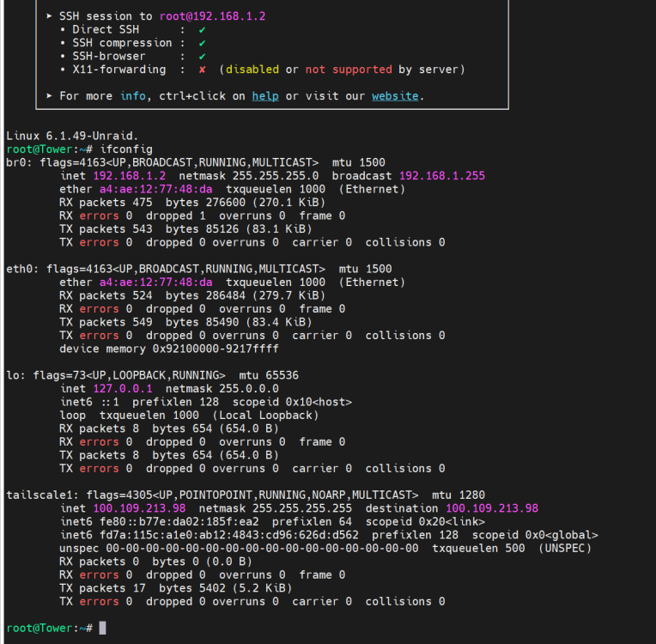Click 'device memory 0x92100000-9217ffff' line
This screenshot has height=644, width=656.
click(169, 349)
